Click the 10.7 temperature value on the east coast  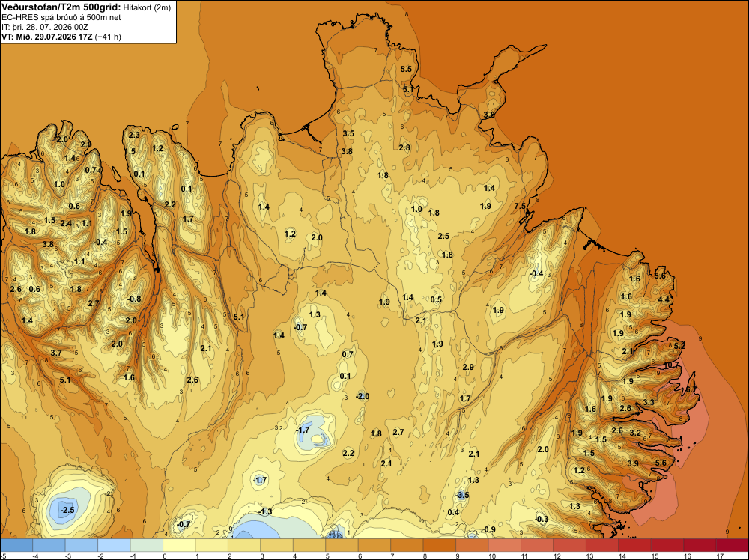671,365
